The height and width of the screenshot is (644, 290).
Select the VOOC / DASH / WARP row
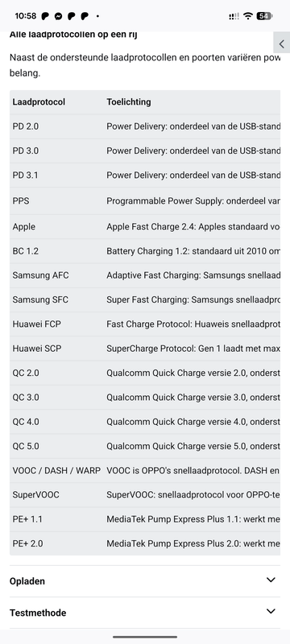click(x=145, y=471)
